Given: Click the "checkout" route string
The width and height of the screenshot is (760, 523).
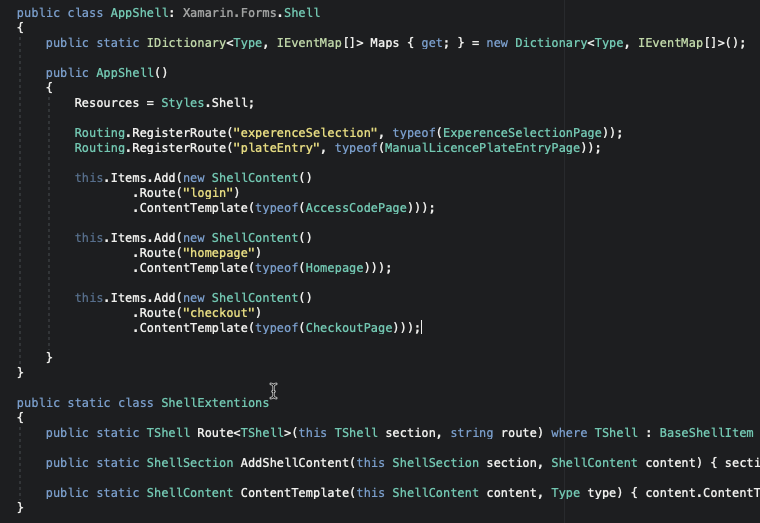Looking at the screenshot, I should [219, 313].
